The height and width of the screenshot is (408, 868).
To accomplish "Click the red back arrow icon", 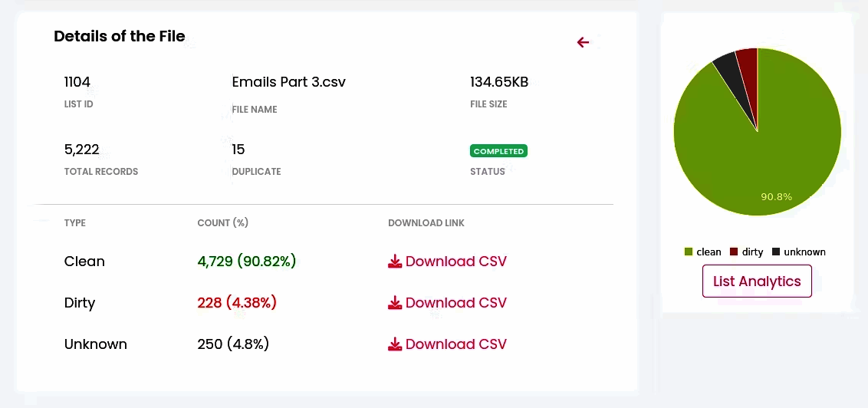I will coord(584,42).
